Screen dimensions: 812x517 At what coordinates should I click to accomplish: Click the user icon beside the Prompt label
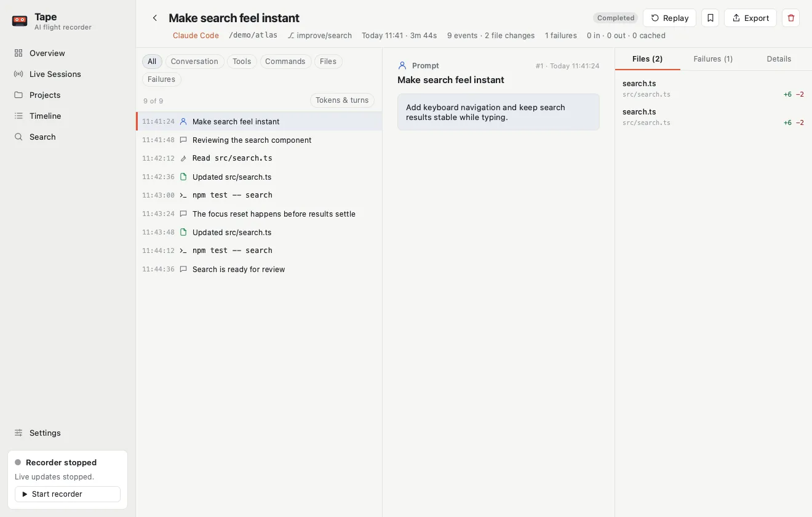click(402, 65)
